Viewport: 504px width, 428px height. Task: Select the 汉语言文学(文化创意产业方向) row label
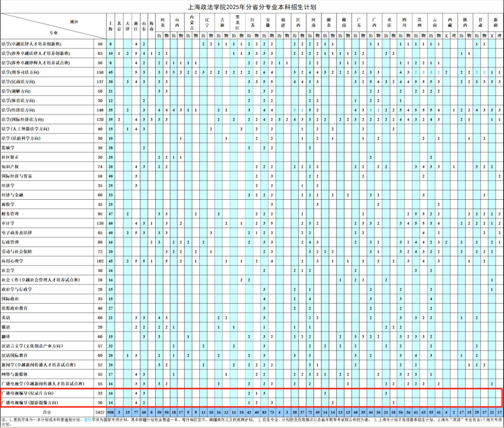point(32,346)
